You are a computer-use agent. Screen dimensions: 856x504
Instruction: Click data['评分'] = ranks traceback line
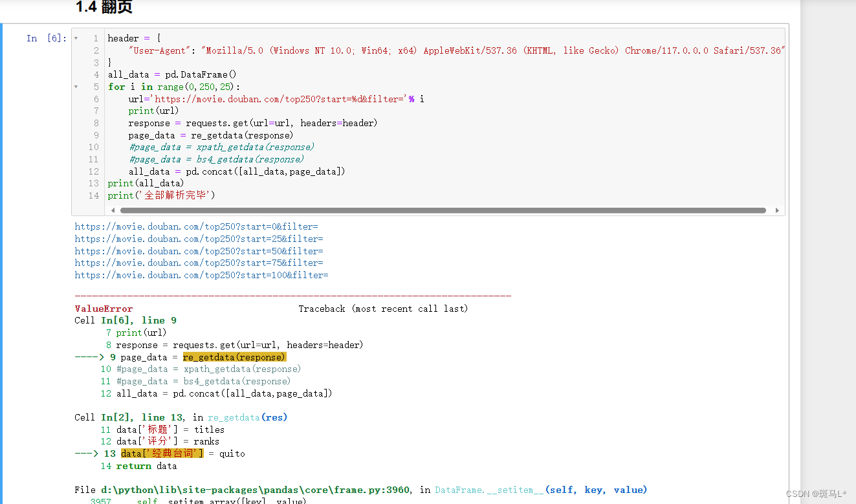pos(168,441)
